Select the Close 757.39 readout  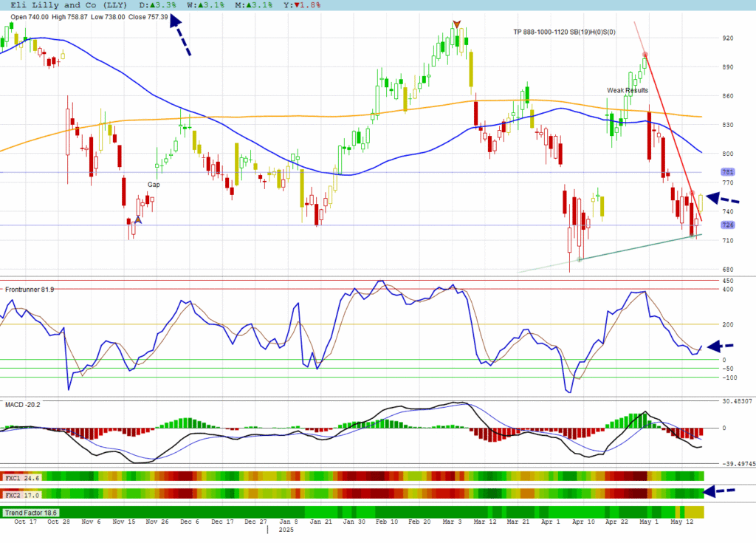tap(148, 17)
